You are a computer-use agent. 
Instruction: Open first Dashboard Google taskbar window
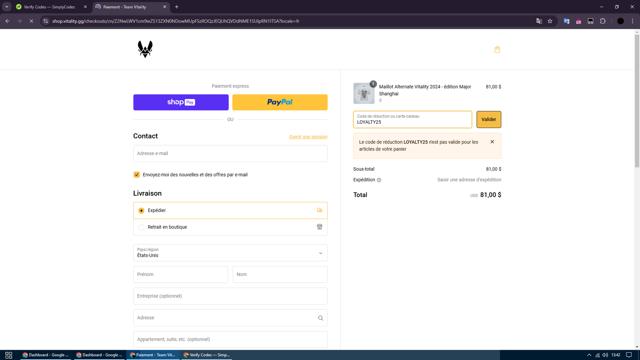[x=45, y=355]
